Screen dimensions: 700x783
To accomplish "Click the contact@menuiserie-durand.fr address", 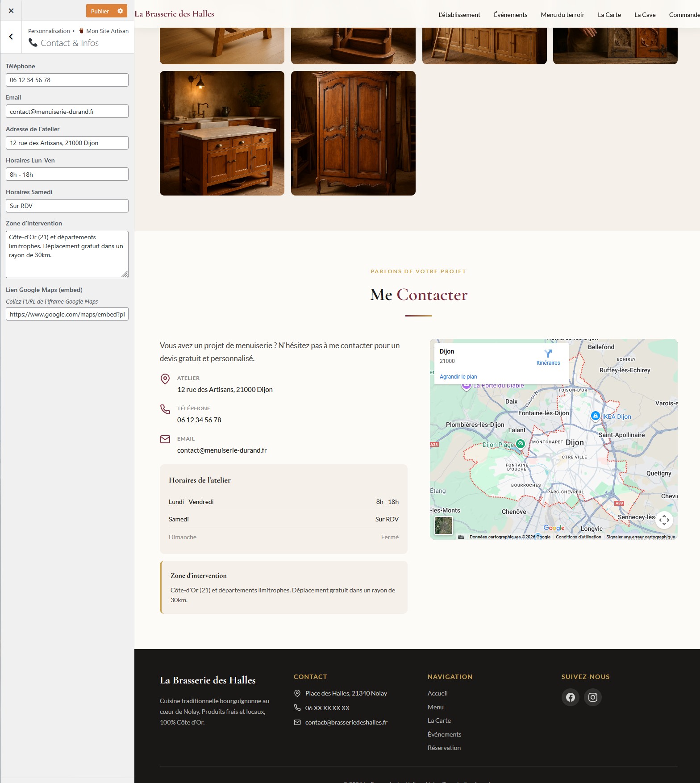I will click(x=222, y=450).
